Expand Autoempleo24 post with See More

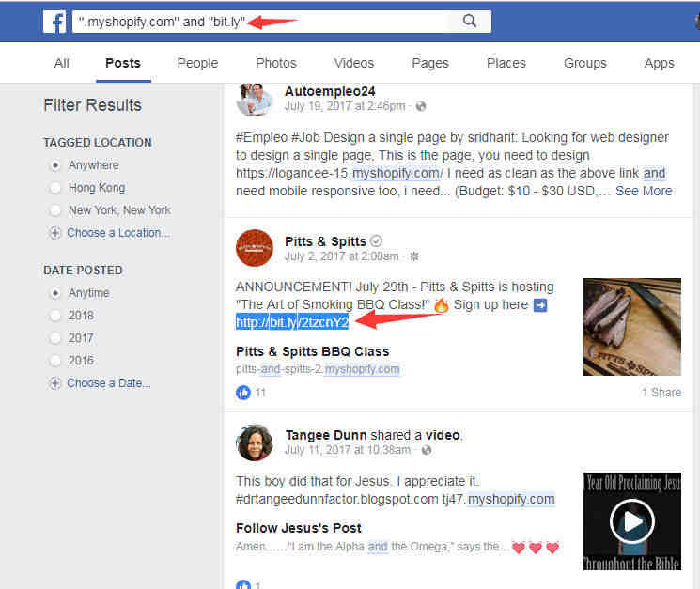coord(644,191)
